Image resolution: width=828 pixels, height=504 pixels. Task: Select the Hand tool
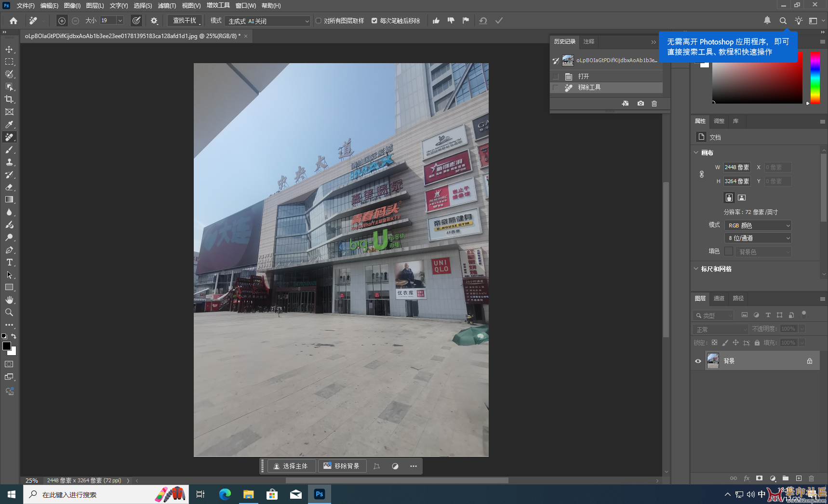9,300
